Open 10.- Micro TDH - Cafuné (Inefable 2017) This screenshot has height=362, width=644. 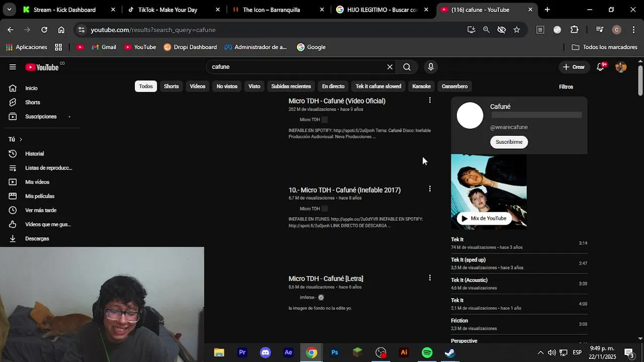point(345,190)
